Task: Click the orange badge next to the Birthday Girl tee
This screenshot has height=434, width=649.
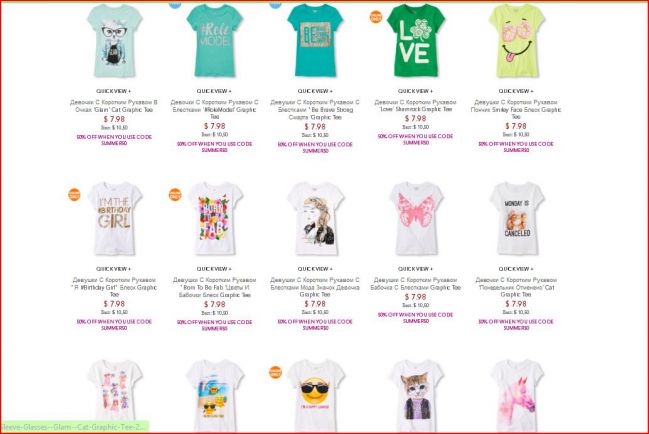Action: coord(74,194)
